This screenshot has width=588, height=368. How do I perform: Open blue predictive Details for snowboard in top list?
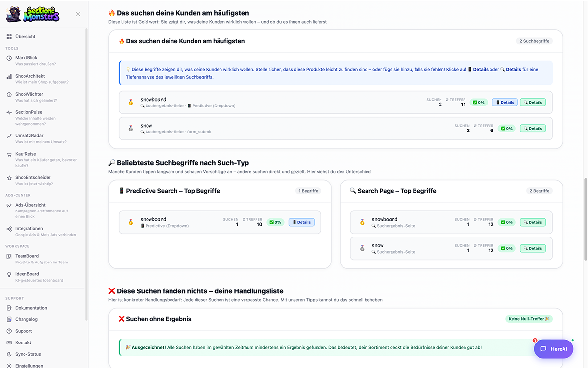click(x=505, y=103)
